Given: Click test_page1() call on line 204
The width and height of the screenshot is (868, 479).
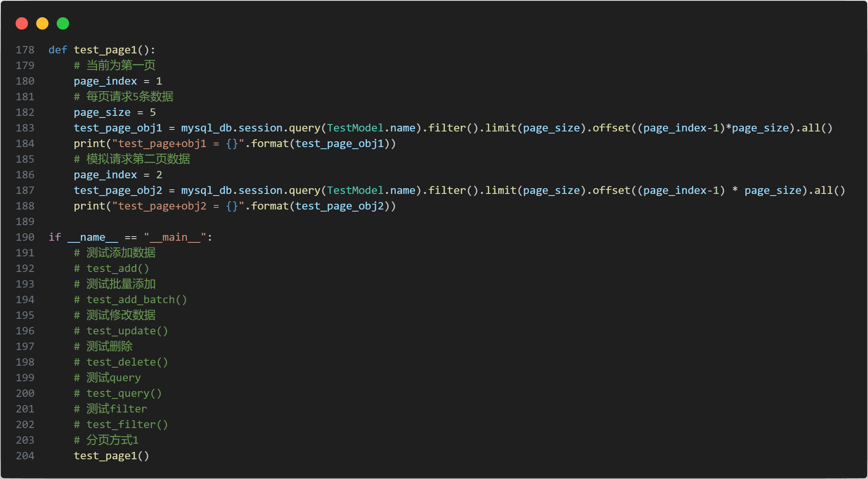Looking at the screenshot, I should click(x=111, y=456).
